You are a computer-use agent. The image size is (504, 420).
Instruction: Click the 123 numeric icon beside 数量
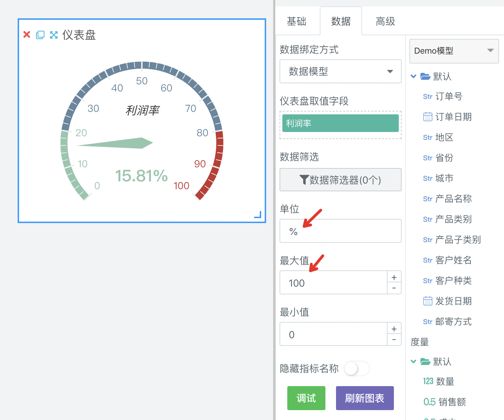pyautogui.click(x=428, y=381)
